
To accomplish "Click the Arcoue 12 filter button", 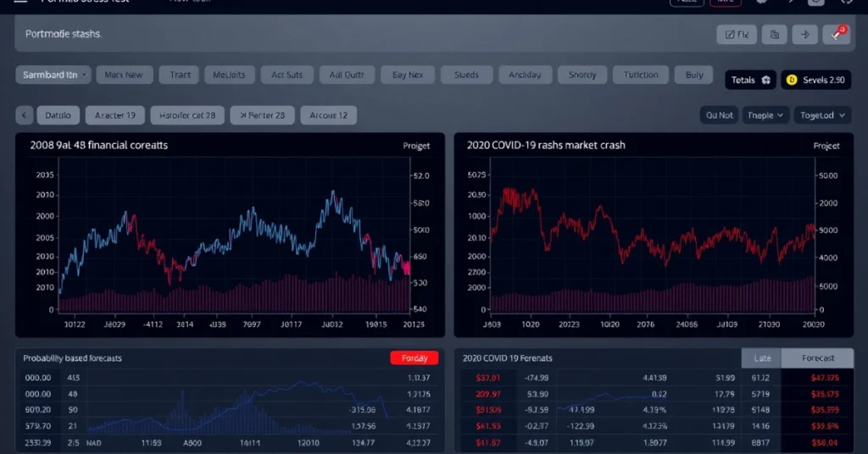I will tap(328, 115).
